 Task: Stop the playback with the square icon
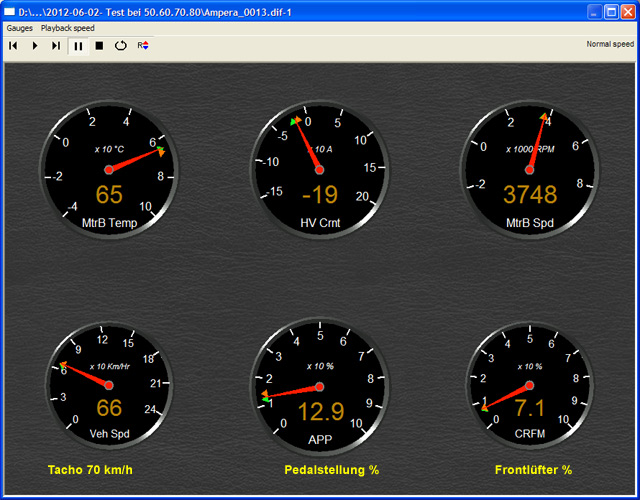(x=99, y=45)
